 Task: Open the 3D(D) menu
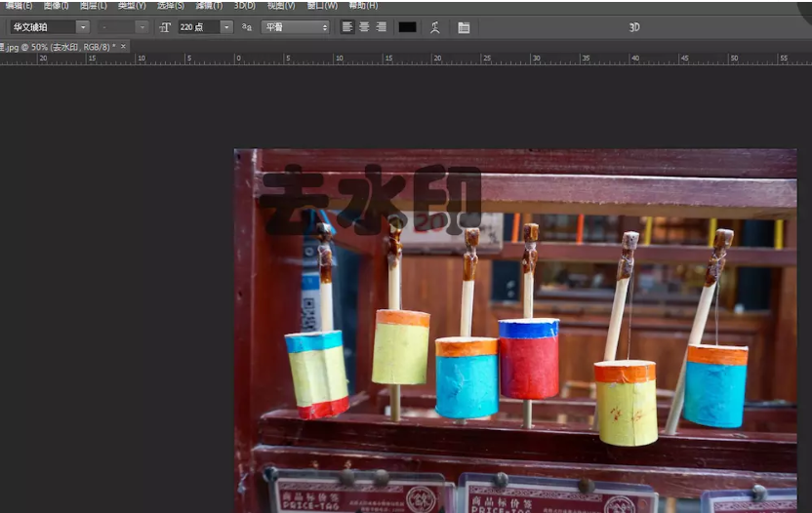244,5
